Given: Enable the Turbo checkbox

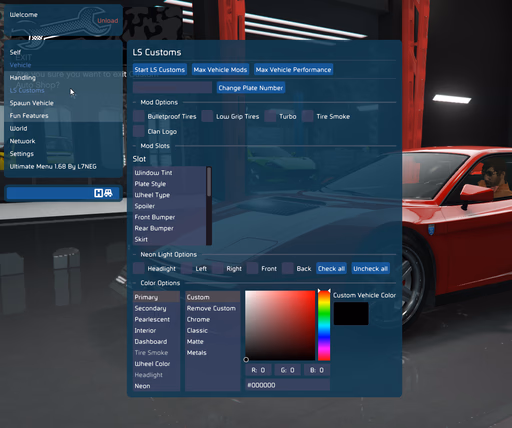Looking at the screenshot, I should pyautogui.click(x=270, y=116).
